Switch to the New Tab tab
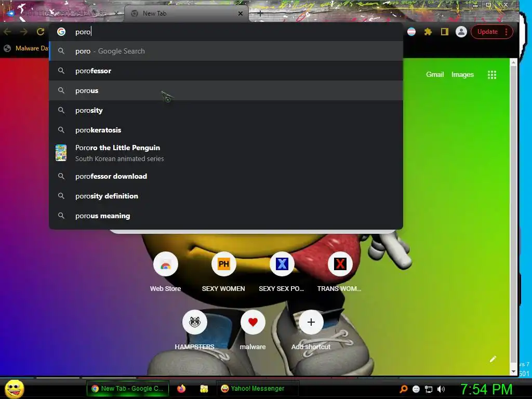 point(187,14)
